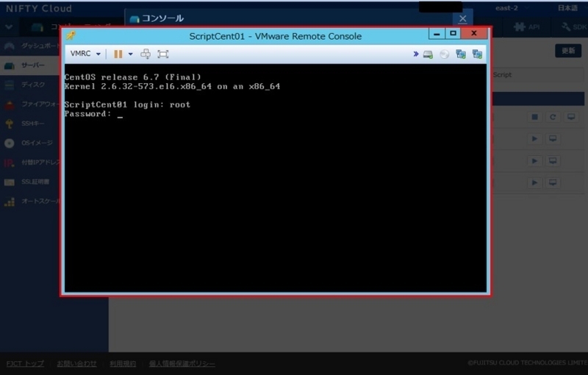Click the 更新 refresh button

click(x=568, y=51)
